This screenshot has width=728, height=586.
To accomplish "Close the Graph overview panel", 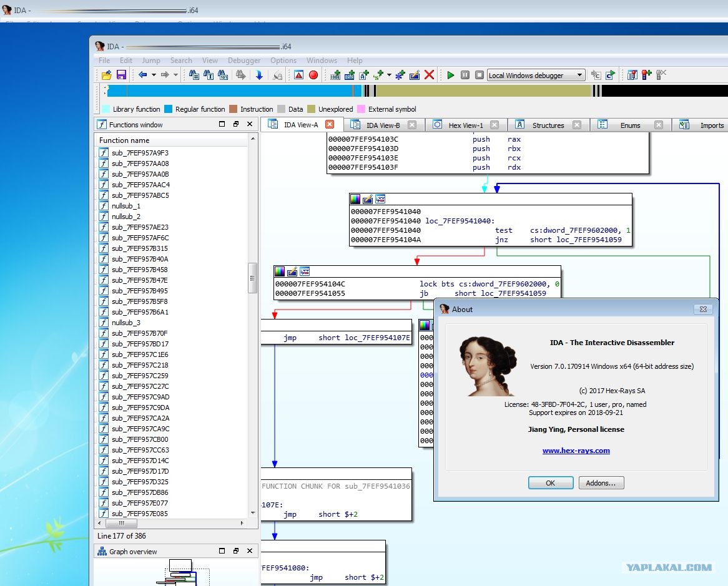I will click(250, 550).
